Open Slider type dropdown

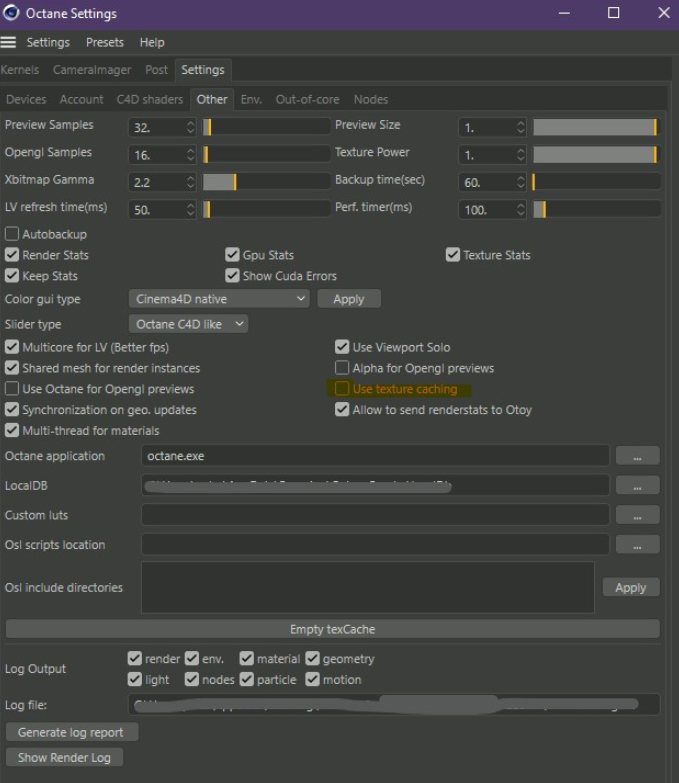click(x=188, y=324)
